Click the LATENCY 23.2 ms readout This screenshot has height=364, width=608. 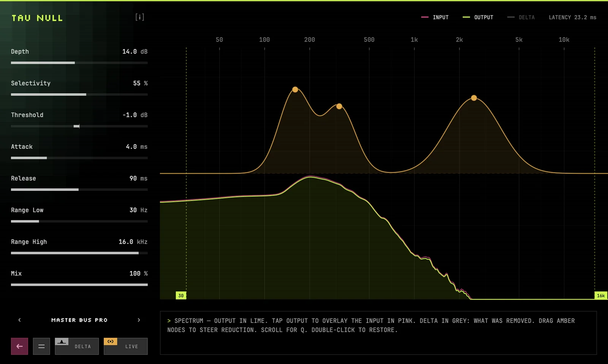[x=573, y=17]
